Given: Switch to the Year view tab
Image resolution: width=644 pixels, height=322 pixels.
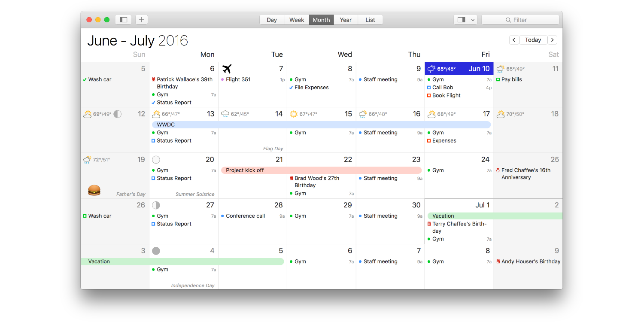Looking at the screenshot, I should tap(346, 20).
